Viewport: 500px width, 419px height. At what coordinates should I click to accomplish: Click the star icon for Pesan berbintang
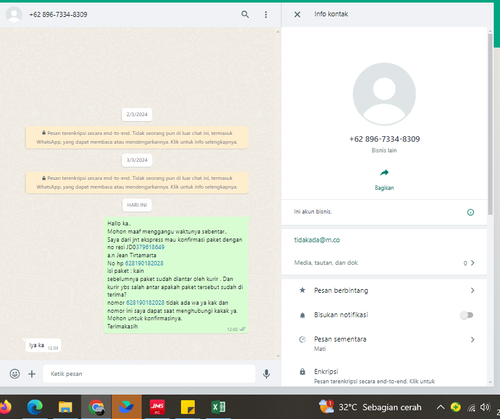tap(302, 290)
